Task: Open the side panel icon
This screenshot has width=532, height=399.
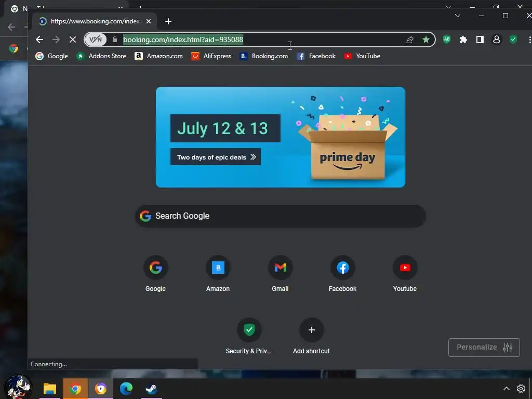Action: pos(480,39)
